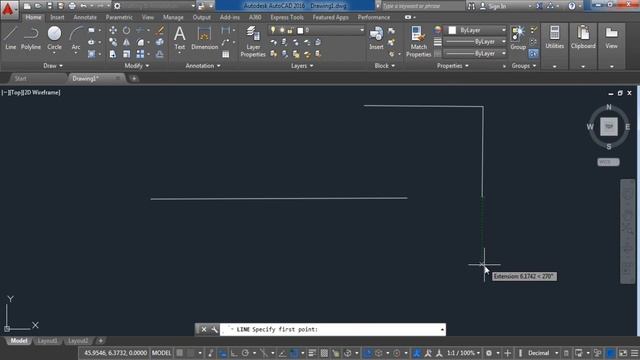The image size is (640, 360).
Task: Open annotation scale 1:1 dropdown
Action: coord(464,353)
